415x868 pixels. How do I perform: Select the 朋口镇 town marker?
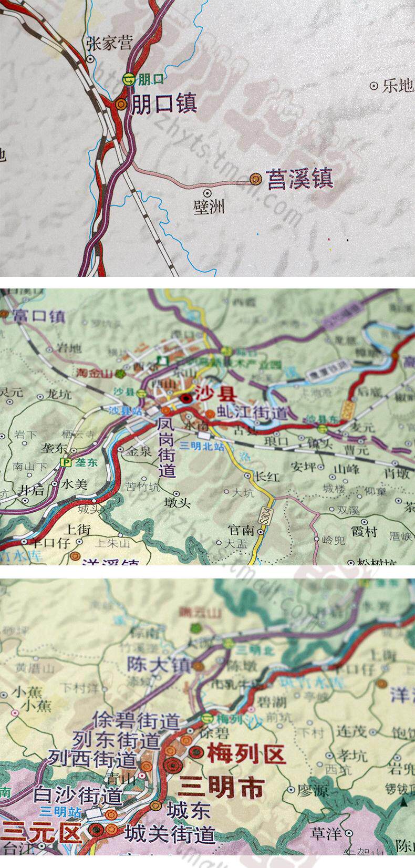point(121,104)
